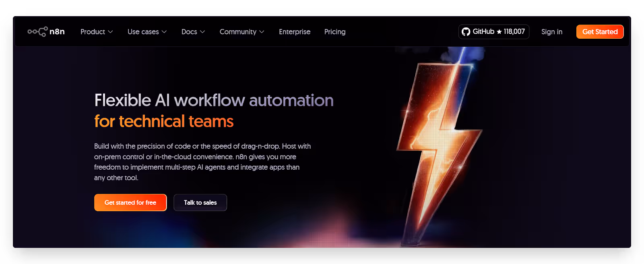The height and width of the screenshot is (264, 644).
Task: Click the n8n logo icon
Action: click(x=37, y=31)
